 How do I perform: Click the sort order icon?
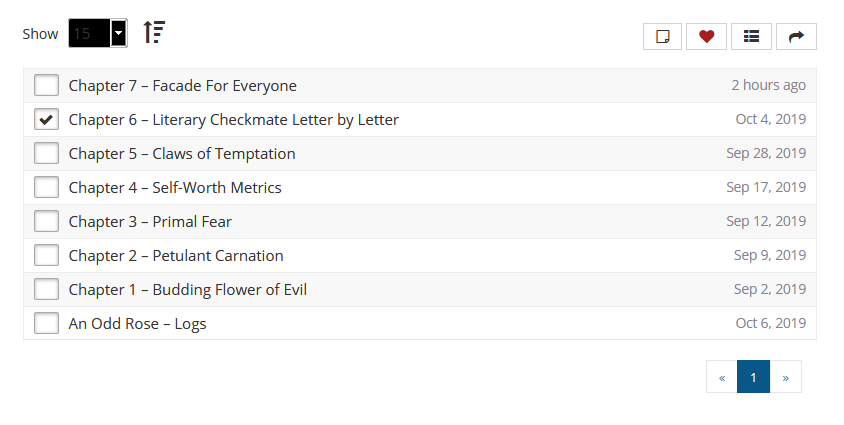[154, 33]
